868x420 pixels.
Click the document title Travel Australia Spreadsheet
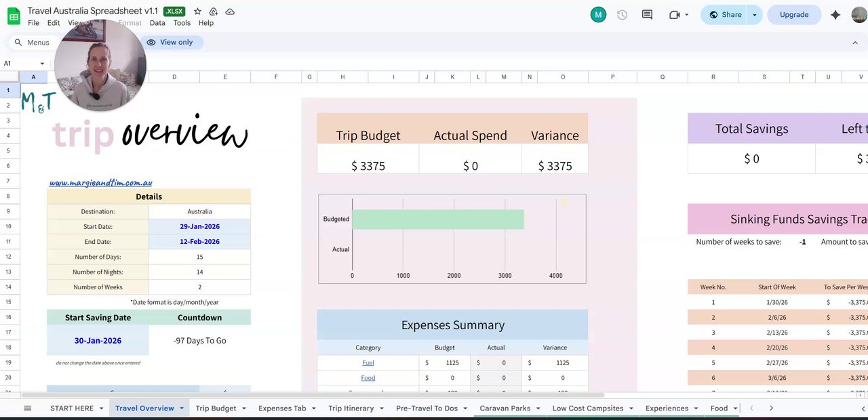tap(92, 11)
